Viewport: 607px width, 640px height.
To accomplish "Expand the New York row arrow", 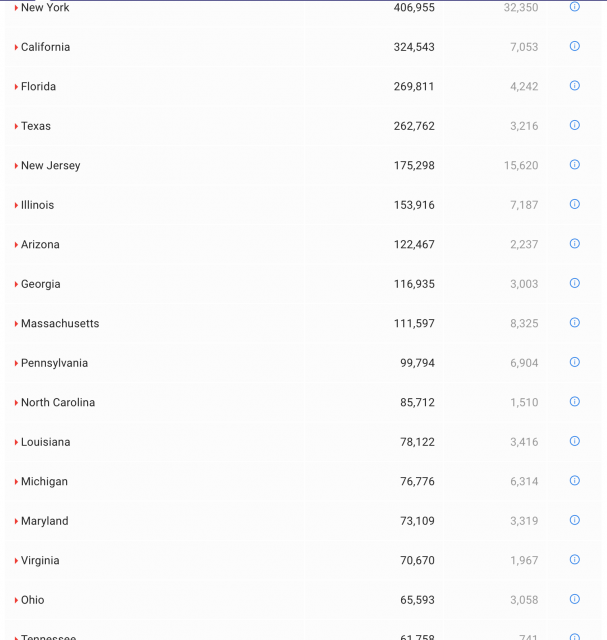I will click(17, 8).
